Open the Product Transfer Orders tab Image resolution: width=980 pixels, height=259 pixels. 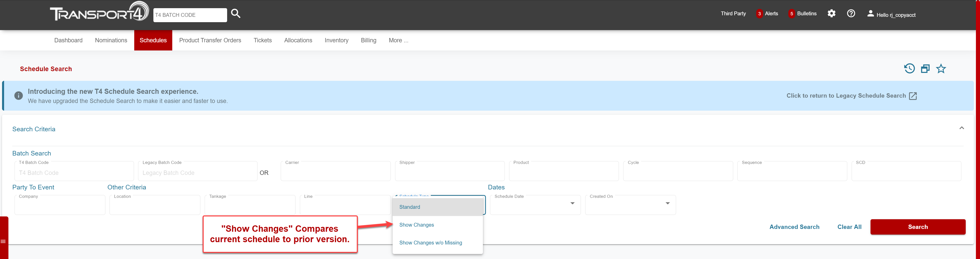click(210, 40)
